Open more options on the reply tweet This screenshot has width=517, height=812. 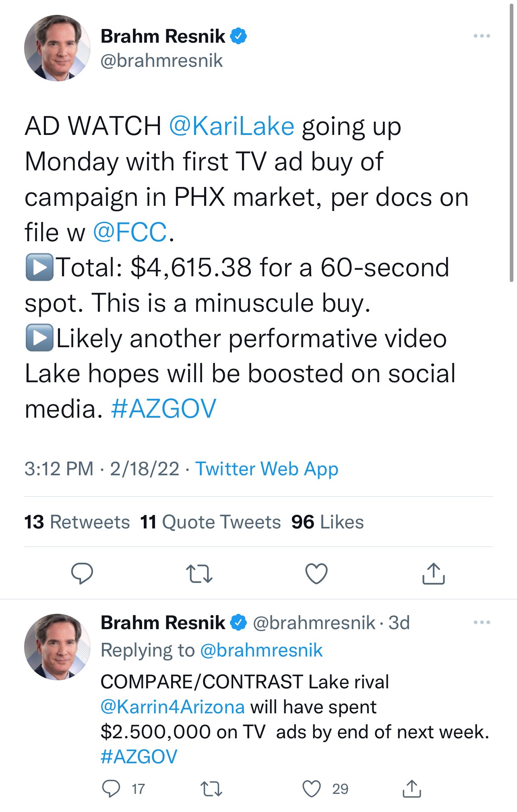pyautogui.click(x=482, y=623)
